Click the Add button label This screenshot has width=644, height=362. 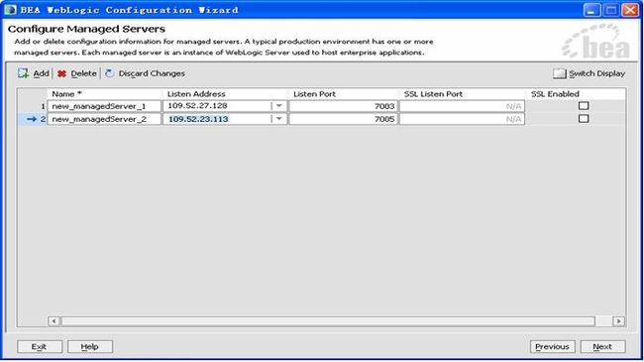[41, 73]
